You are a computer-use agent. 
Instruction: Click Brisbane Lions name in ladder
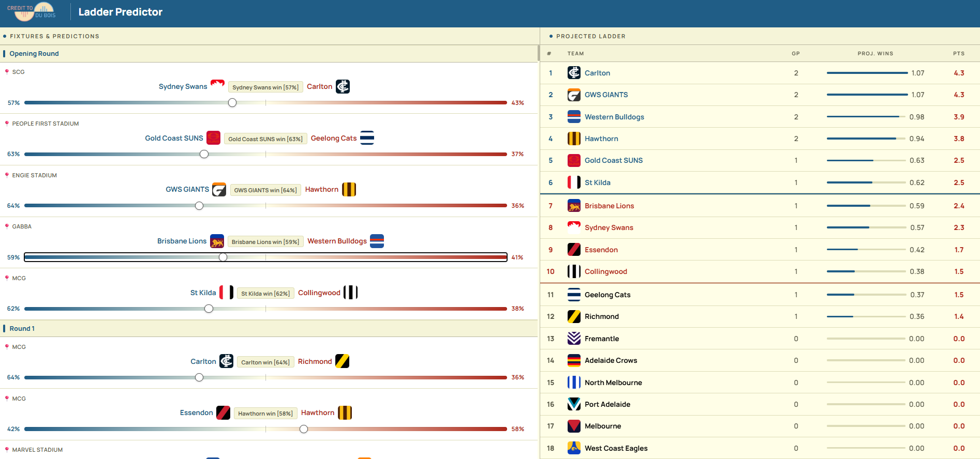(609, 206)
